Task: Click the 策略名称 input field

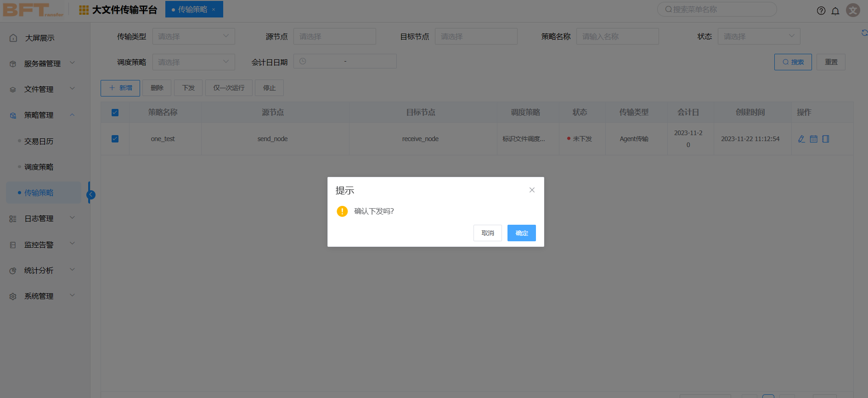Action: (x=617, y=36)
